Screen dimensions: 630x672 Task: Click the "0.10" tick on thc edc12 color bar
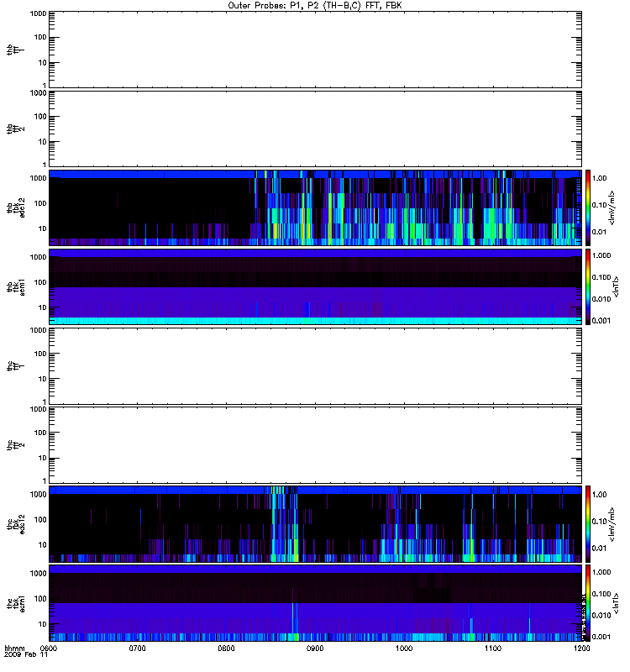(599, 521)
